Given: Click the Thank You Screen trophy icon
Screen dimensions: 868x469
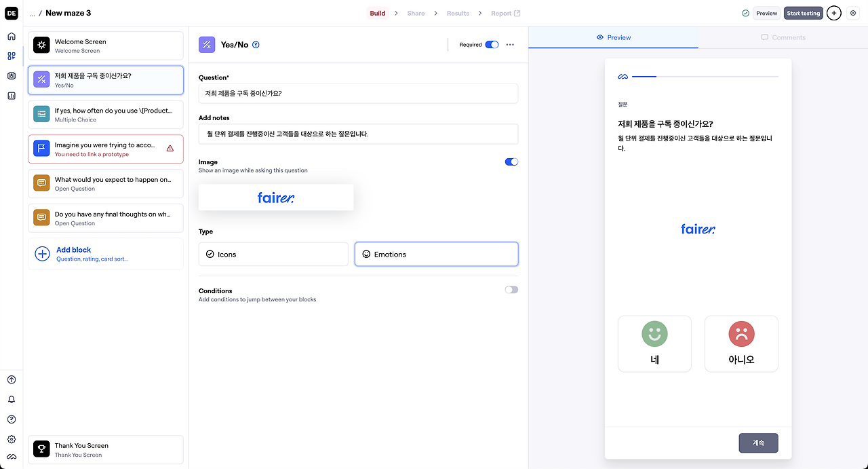Looking at the screenshot, I should 41,449.
